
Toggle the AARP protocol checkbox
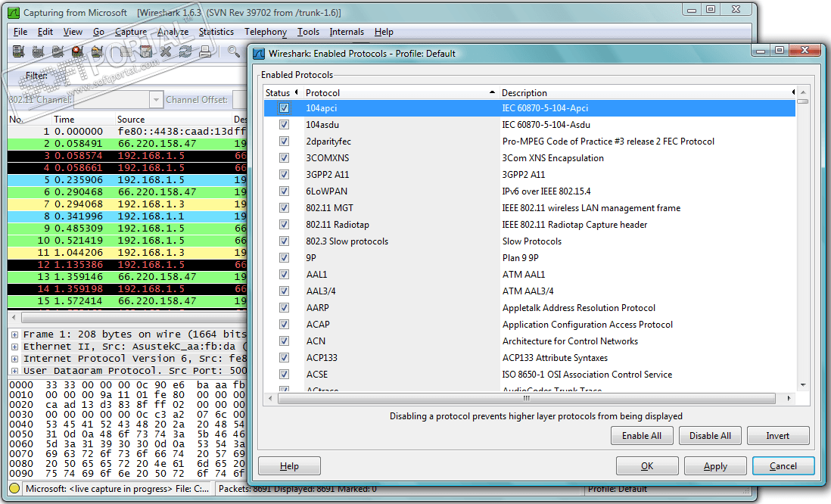tap(285, 308)
